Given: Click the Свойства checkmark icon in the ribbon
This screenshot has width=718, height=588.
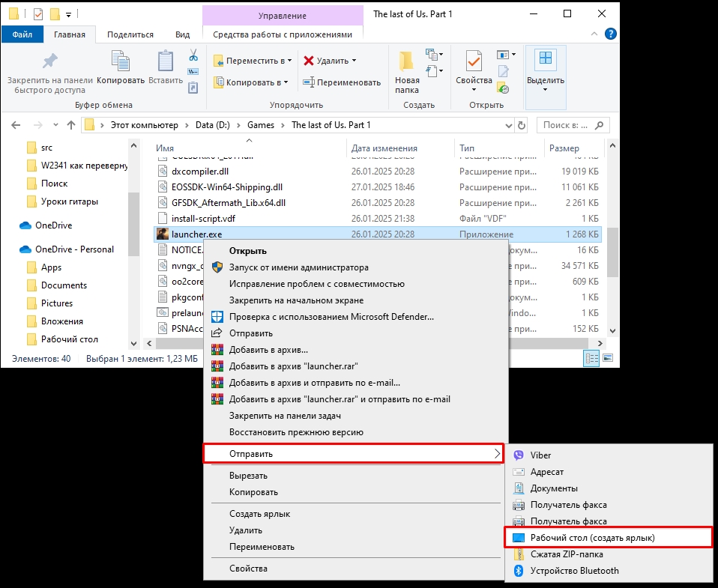Looking at the screenshot, I should click(x=474, y=61).
